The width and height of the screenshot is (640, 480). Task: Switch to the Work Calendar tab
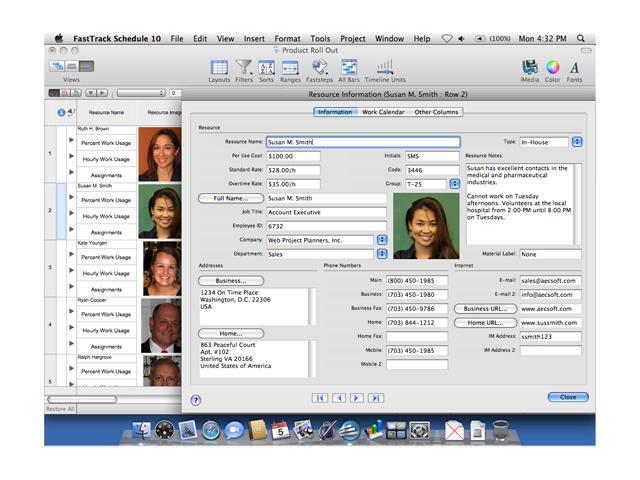coord(383,112)
